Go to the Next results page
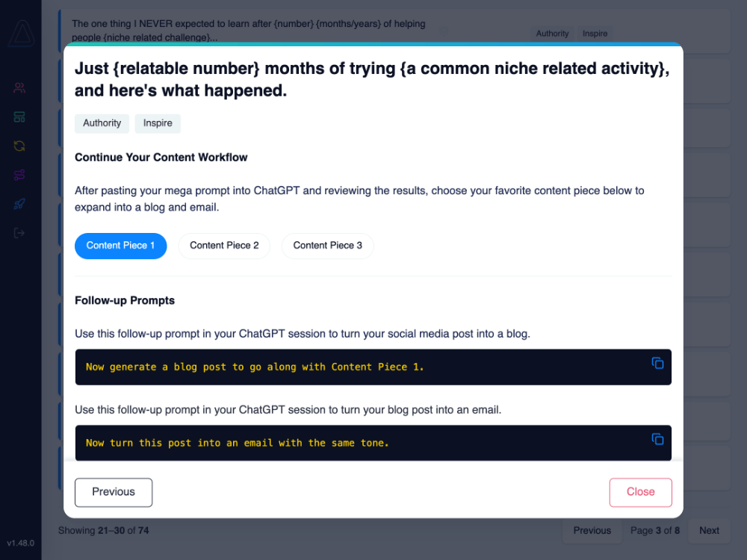This screenshot has width=747, height=560. click(709, 531)
